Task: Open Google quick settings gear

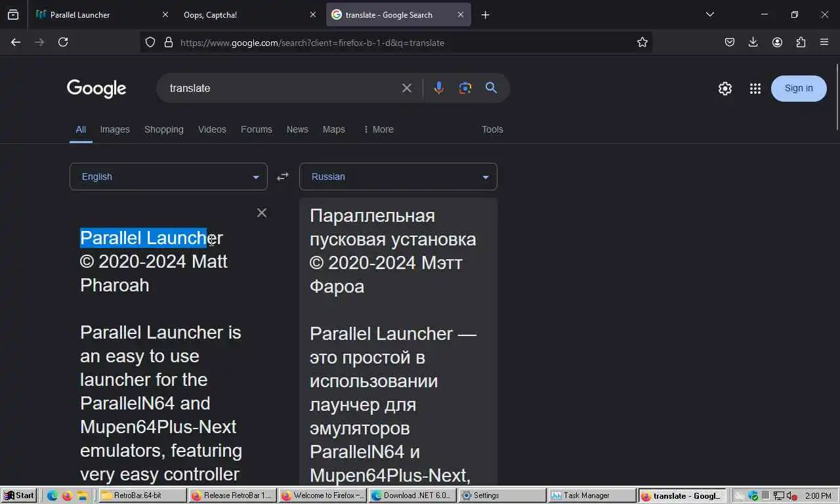Action: pos(725,89)
